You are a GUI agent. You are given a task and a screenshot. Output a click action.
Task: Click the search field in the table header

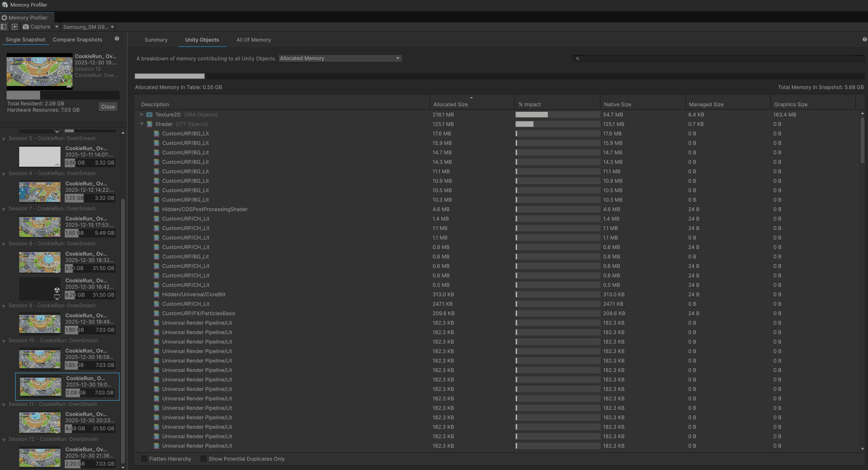click(718, 58)
